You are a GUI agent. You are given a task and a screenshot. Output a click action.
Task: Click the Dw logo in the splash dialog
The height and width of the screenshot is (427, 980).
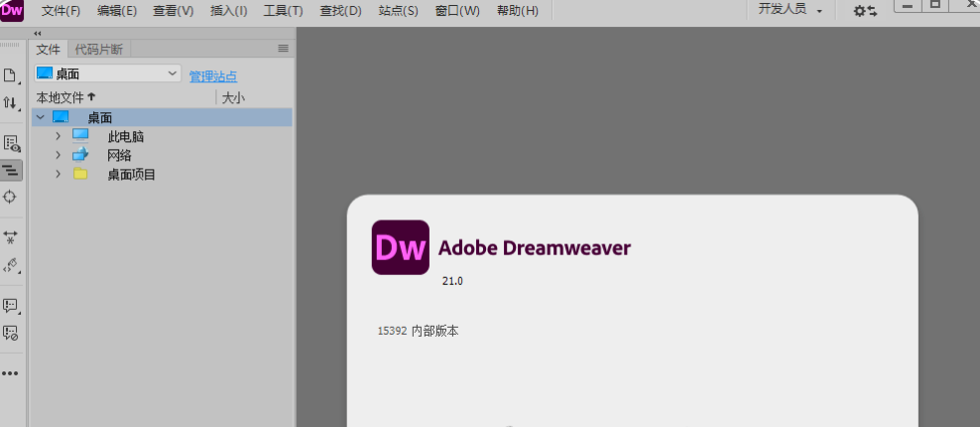click(401, 247)
